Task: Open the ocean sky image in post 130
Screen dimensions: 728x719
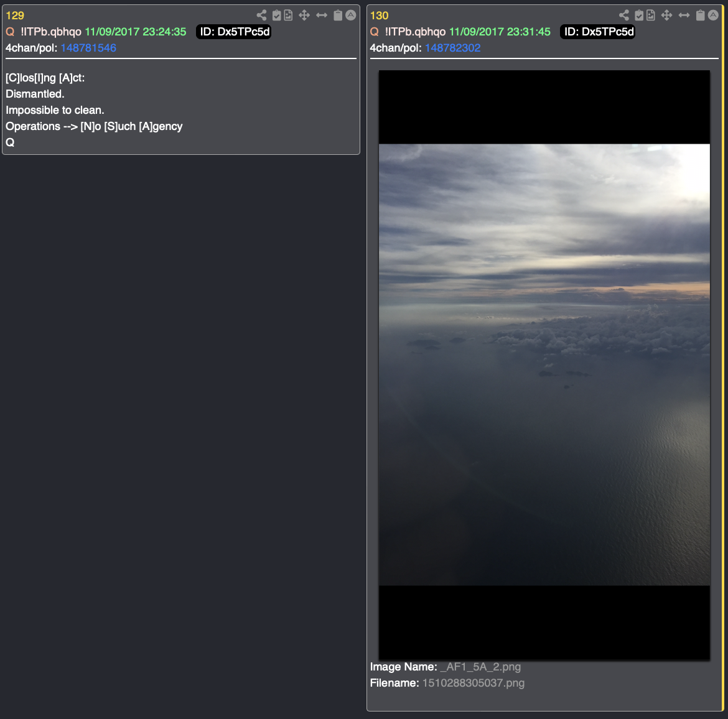Action: coord(544,365)
